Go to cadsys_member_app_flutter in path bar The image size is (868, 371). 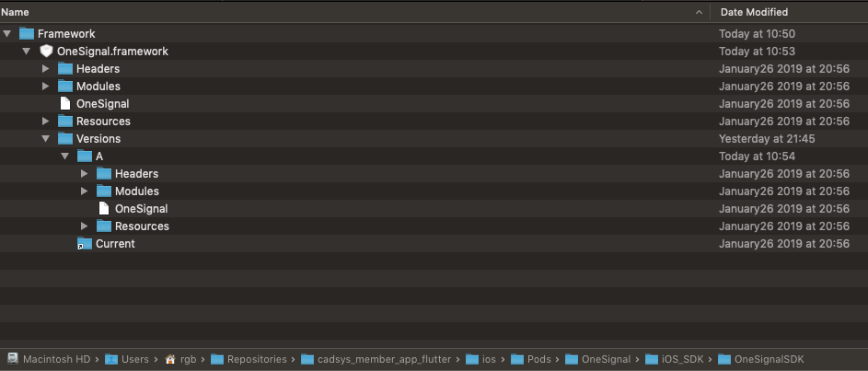[384, 359]
